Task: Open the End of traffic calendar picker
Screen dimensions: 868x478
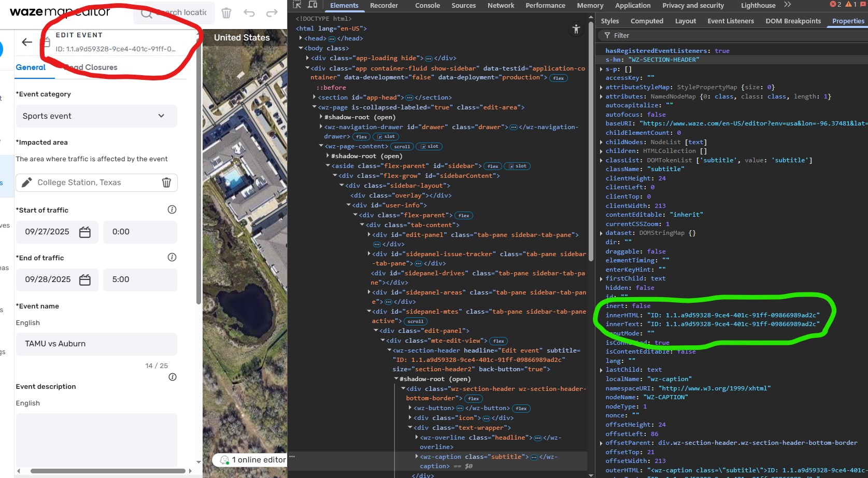Action: [85, 280]
